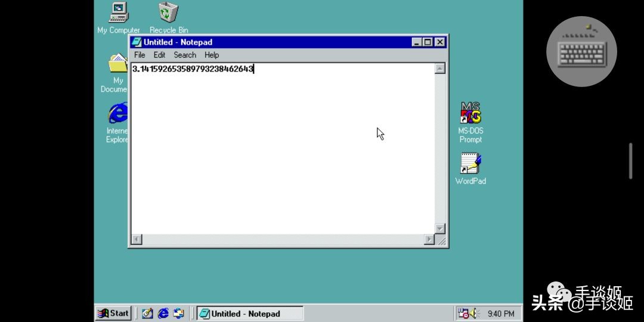The width and height of the screenshot is (644, 322).
Task: Click the Outlook Express Quick Launch icon
Action: click(x=179, y=314)
